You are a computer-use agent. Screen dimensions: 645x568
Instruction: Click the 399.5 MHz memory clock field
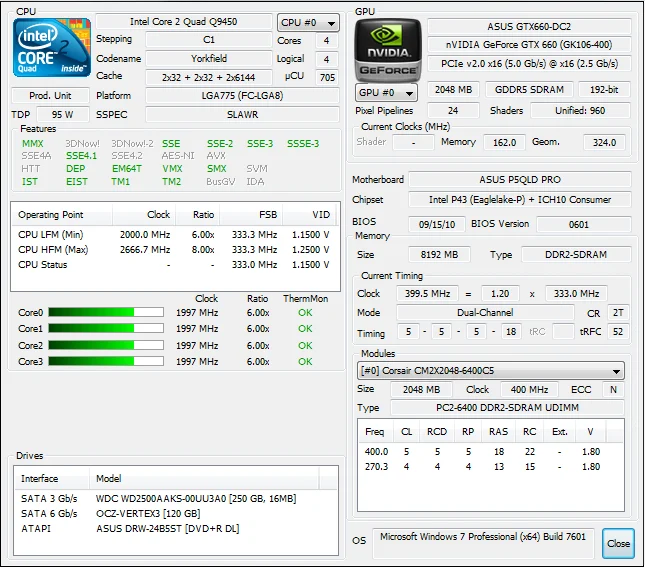click(x=427, y=294)
